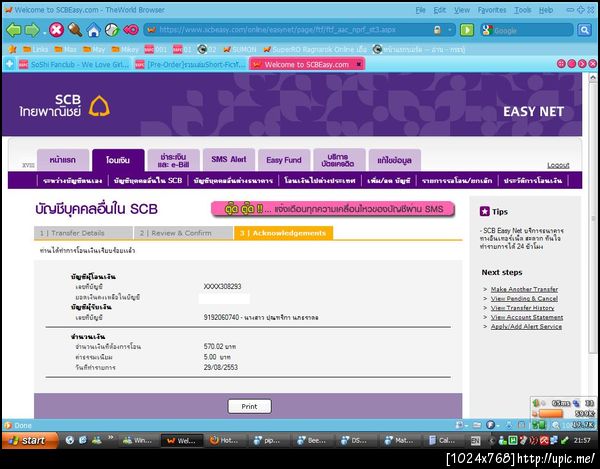Click View Transfer History link
The height and width of the screenshot is (469, 600).
tap(522, 308)
